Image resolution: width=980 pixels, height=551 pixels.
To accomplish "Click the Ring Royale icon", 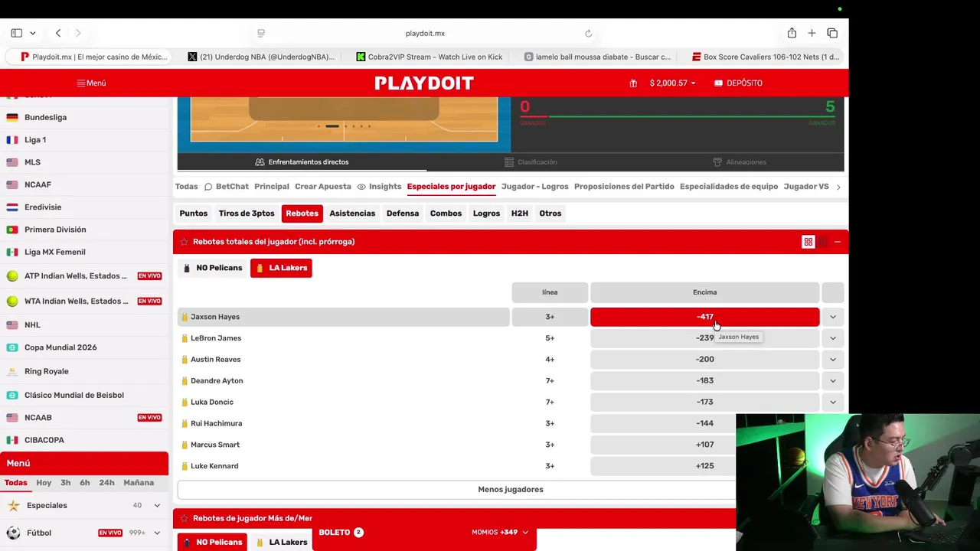I will (x=12, y=371).
